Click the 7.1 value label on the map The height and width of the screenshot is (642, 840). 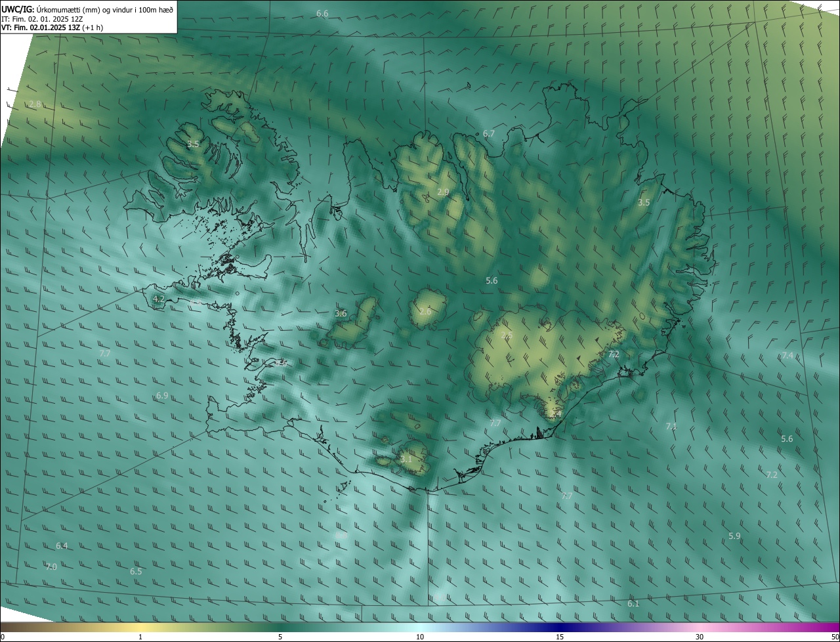(x=671, y=426)
